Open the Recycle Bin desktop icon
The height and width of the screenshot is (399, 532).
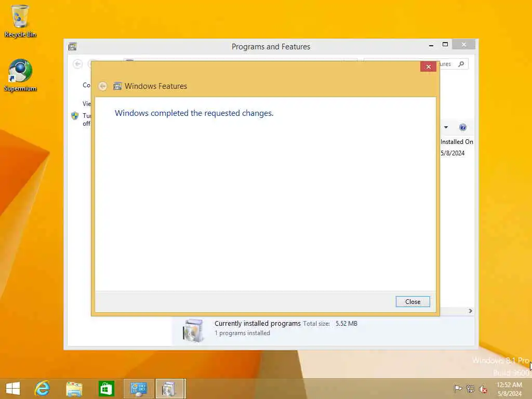(20, 21)
